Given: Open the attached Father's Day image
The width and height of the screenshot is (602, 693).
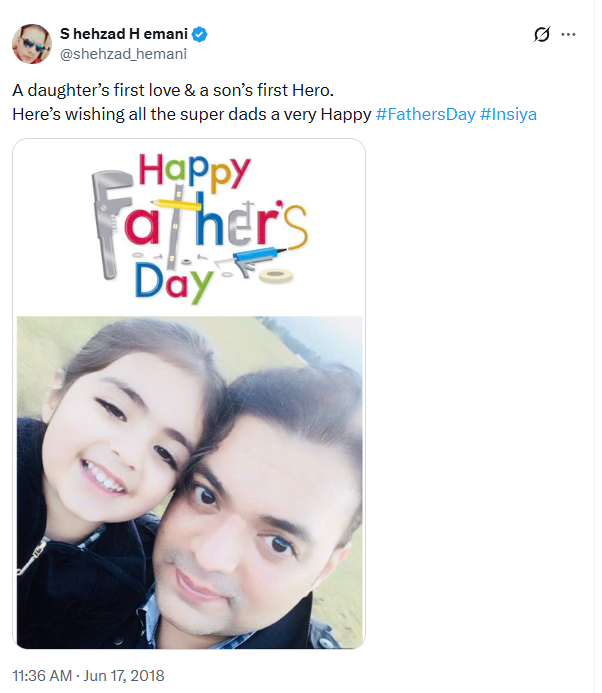Looking at the screenshot, I should click(x=189, y=394).
